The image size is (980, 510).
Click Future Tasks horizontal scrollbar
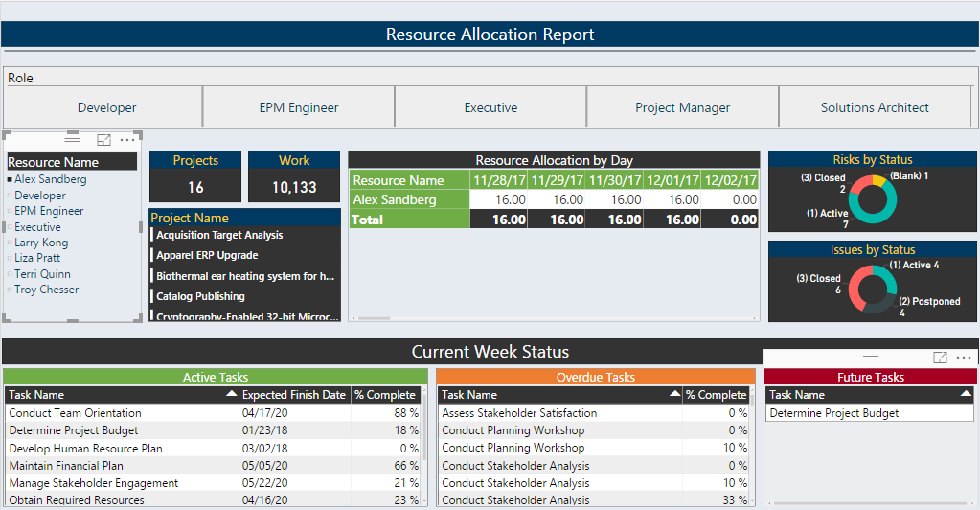870,503
